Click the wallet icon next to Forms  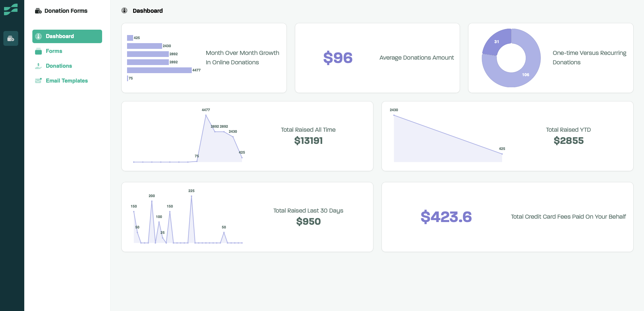pos(38,51)
